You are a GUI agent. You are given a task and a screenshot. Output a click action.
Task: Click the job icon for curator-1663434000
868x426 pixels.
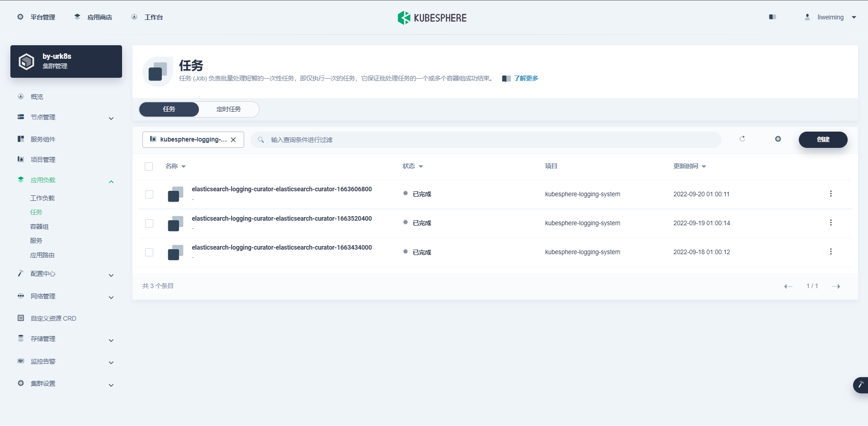click(x=175, y=252)
